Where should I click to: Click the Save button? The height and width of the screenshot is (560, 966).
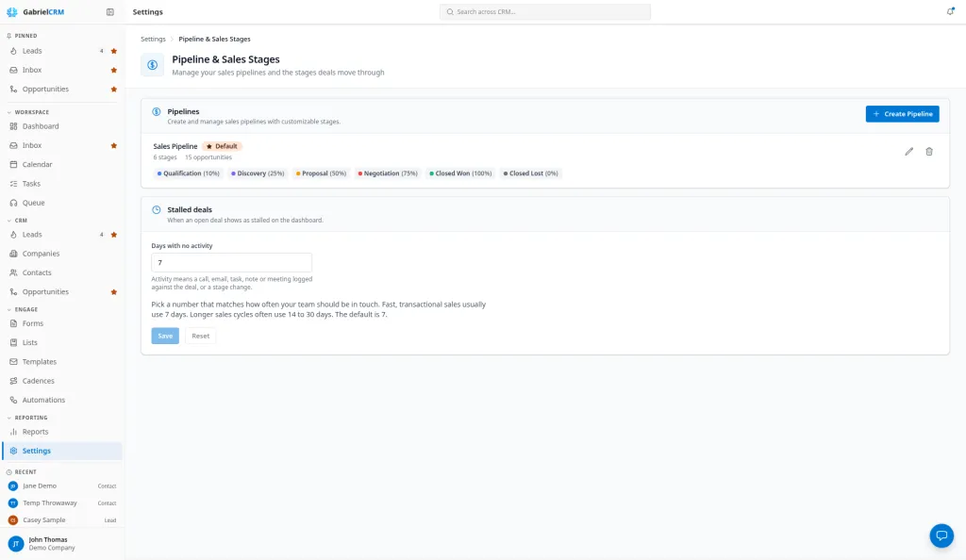pos(165,336)
